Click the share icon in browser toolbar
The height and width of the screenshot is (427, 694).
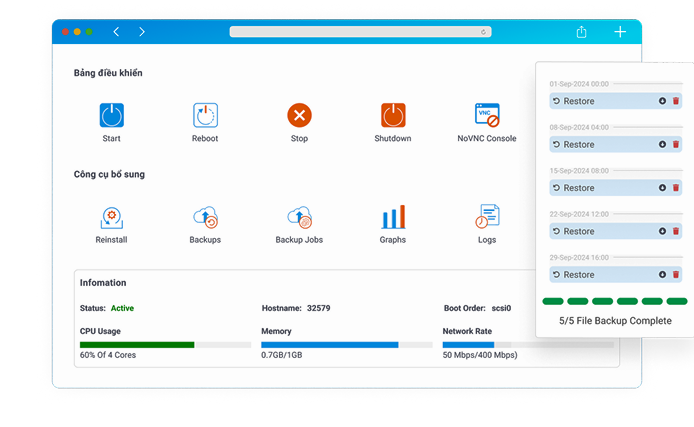coord(581,32)
